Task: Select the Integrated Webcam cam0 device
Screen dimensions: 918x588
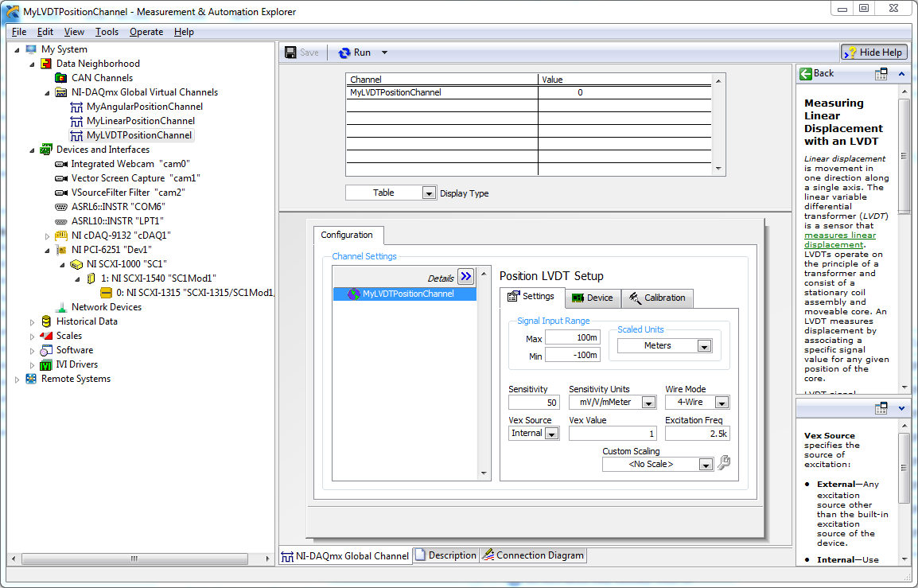Action: 130,164
